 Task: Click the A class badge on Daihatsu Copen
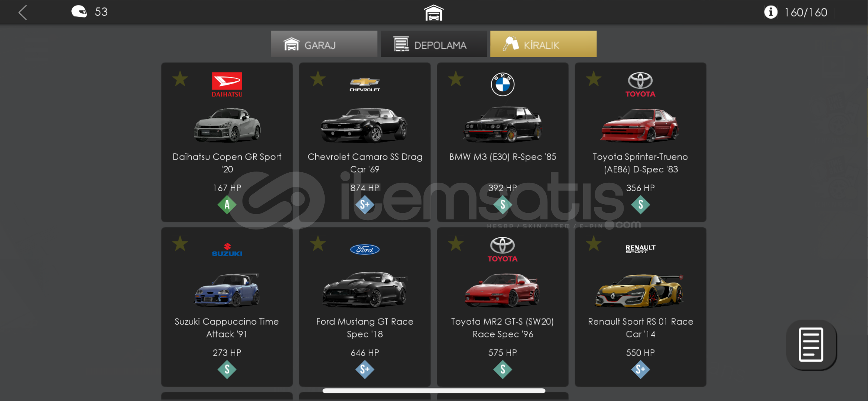(x=227, y=205)
